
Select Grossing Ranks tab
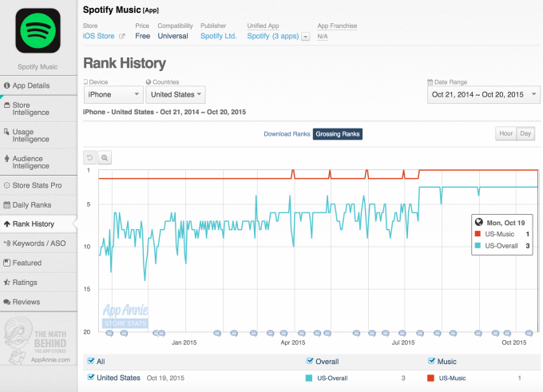(338, 134)
